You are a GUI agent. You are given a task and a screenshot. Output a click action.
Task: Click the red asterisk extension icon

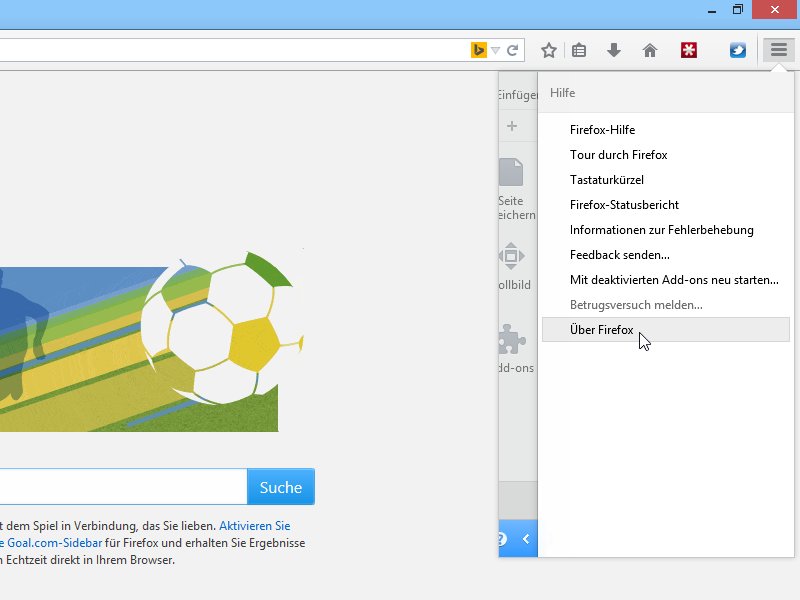tap(689, 50)
